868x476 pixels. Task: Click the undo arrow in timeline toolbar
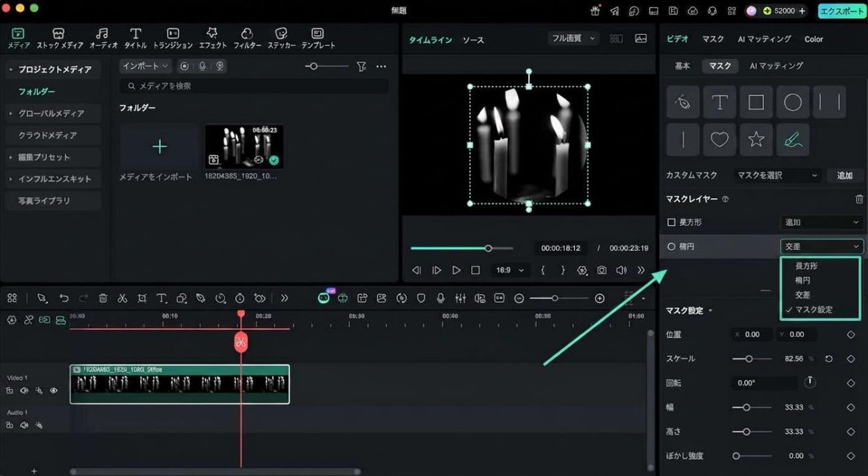pos(64,298)
